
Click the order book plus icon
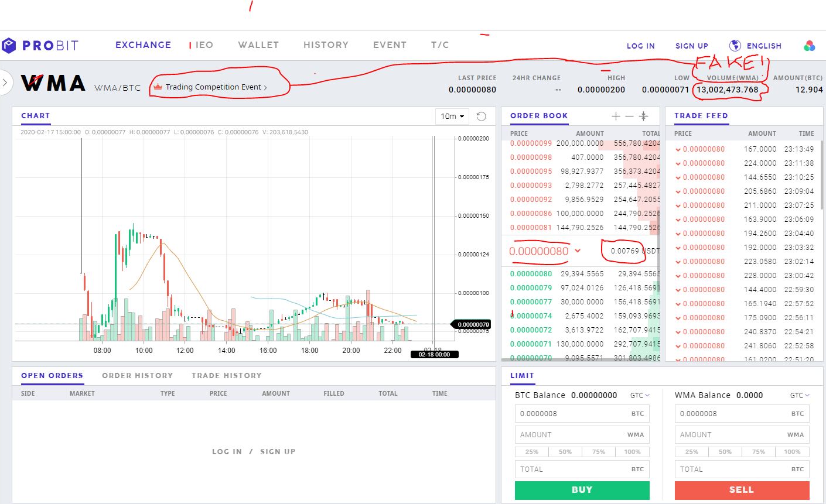coord(616,116)
